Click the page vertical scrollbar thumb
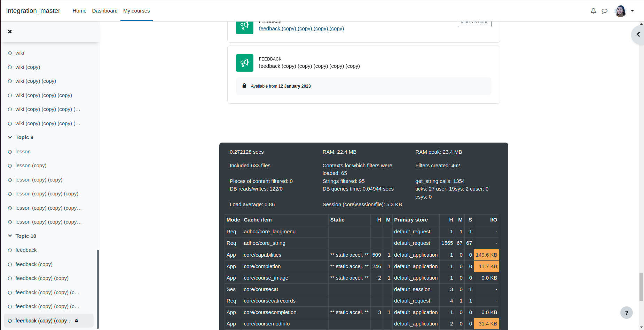This screenshot has height=330, width=644. 641,287
